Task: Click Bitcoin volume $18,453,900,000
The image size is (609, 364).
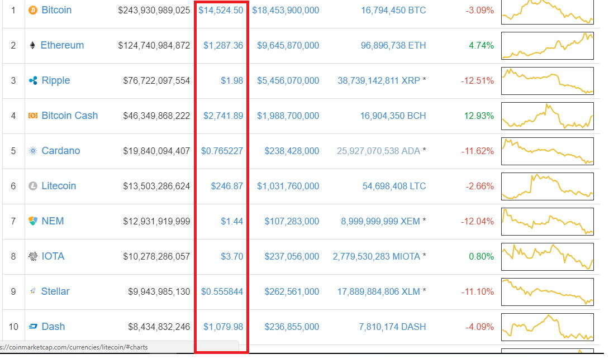Action: 286,11
